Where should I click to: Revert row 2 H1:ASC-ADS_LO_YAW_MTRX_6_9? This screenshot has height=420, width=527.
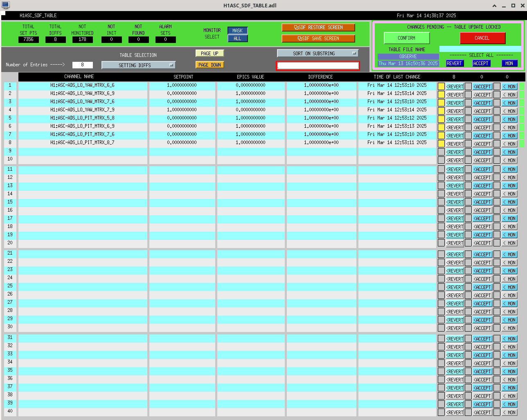(x=455, y=95)
